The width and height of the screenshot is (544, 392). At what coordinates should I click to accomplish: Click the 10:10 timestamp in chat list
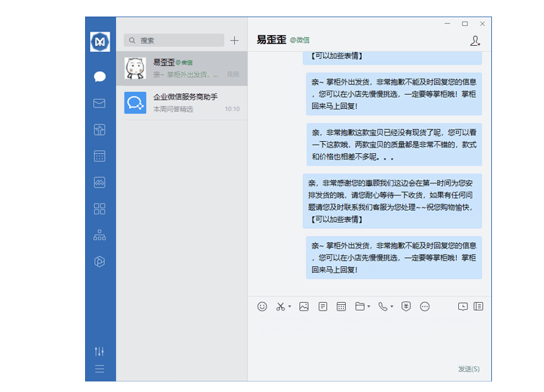click(x=232, y=109)
